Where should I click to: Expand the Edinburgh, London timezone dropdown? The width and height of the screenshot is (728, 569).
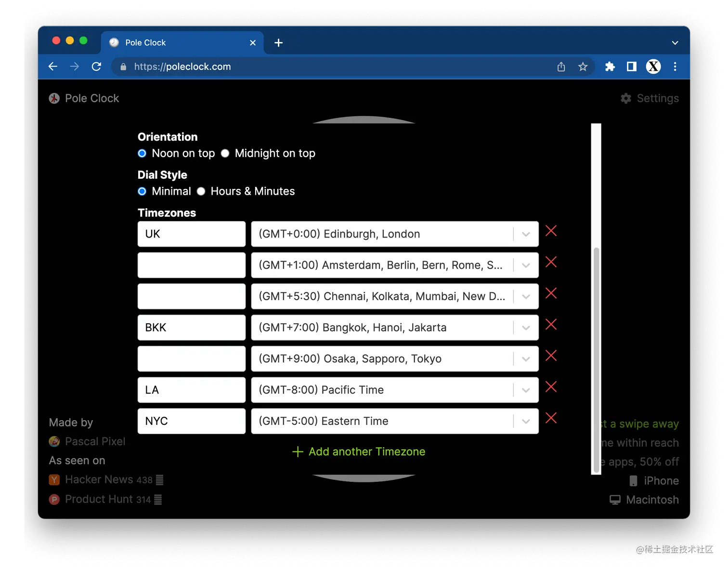[526, 234]
